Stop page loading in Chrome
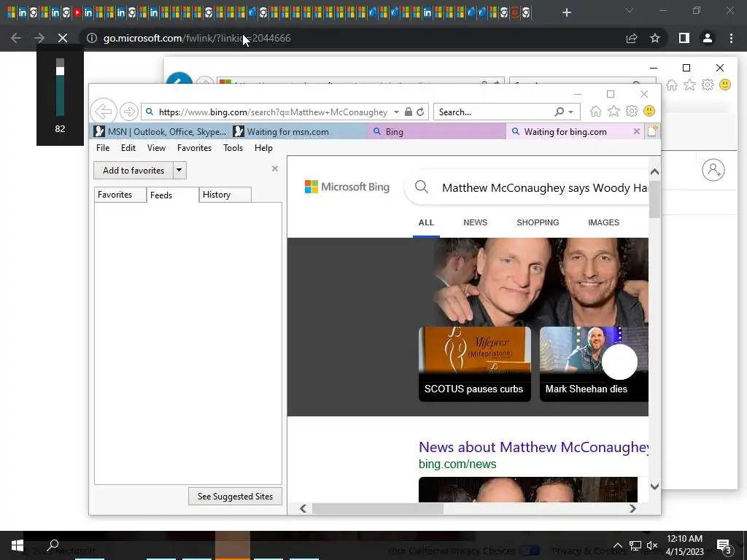This screenshot has height=560, width=747. coord(63,38)
